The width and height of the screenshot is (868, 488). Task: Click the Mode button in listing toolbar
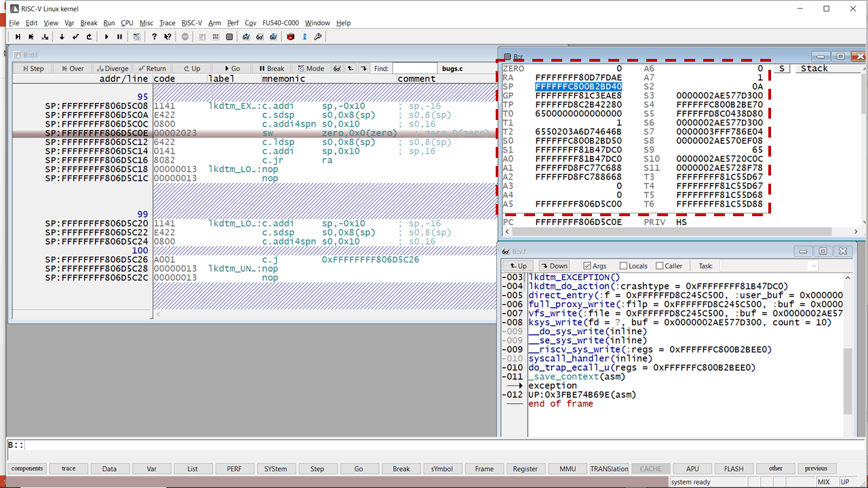click(x=311, y=68)
